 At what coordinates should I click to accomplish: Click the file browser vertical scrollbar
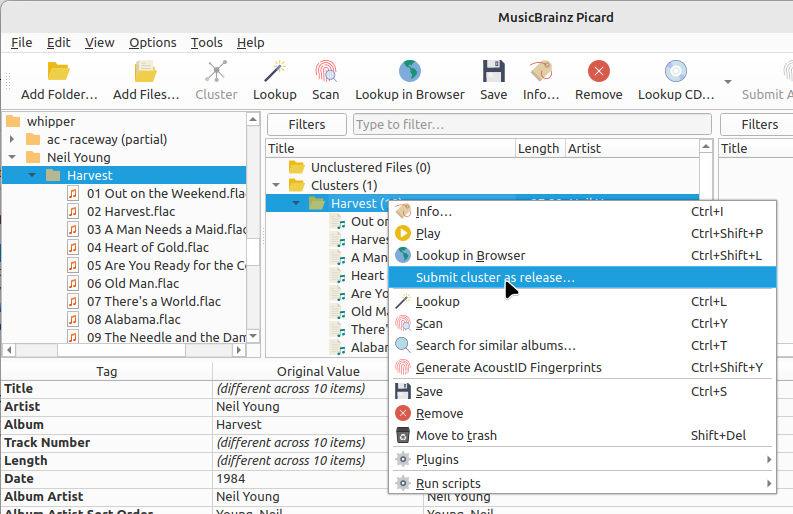pos(253,251)
